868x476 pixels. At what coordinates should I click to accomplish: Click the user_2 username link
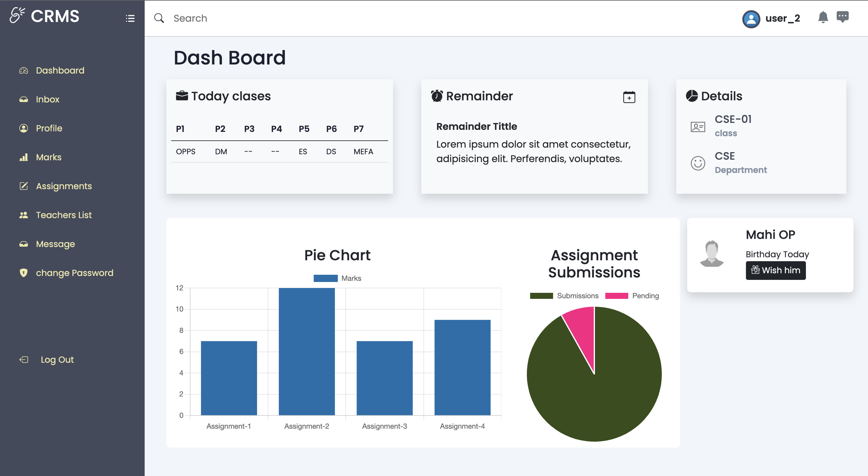coord(782,18)
